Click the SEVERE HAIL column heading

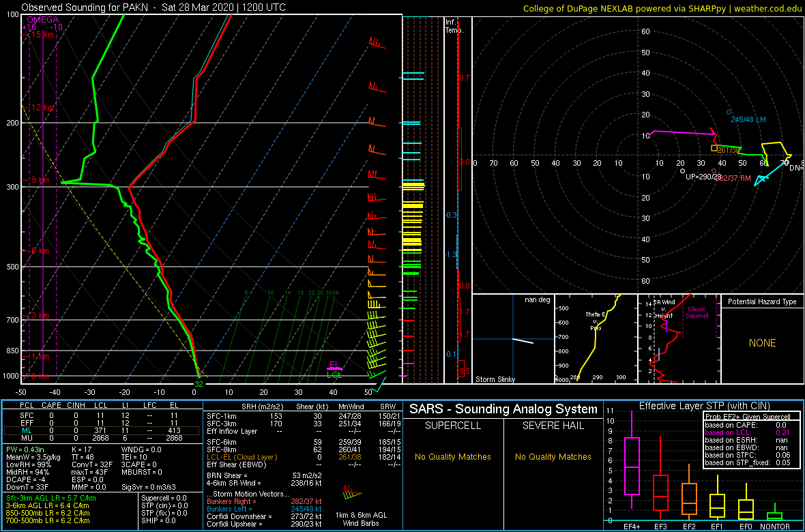point(553,426)
